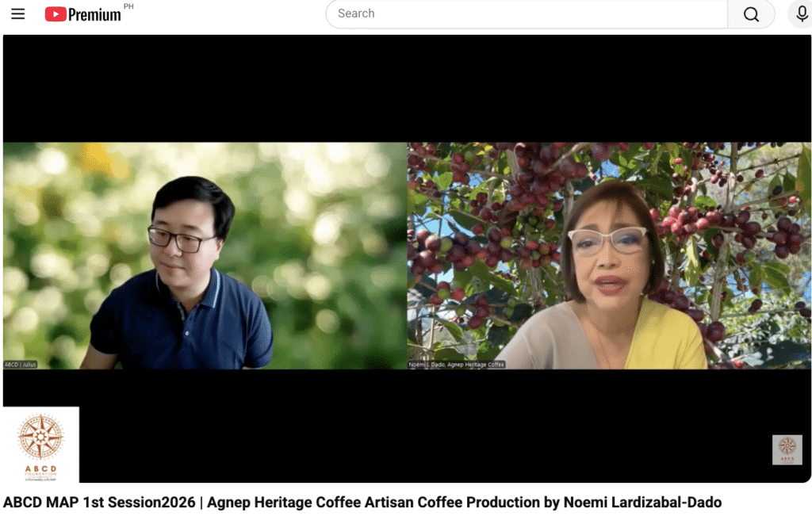Click the channel watermark in the video corner
The image size is (812, 520).
coord(787,449)
